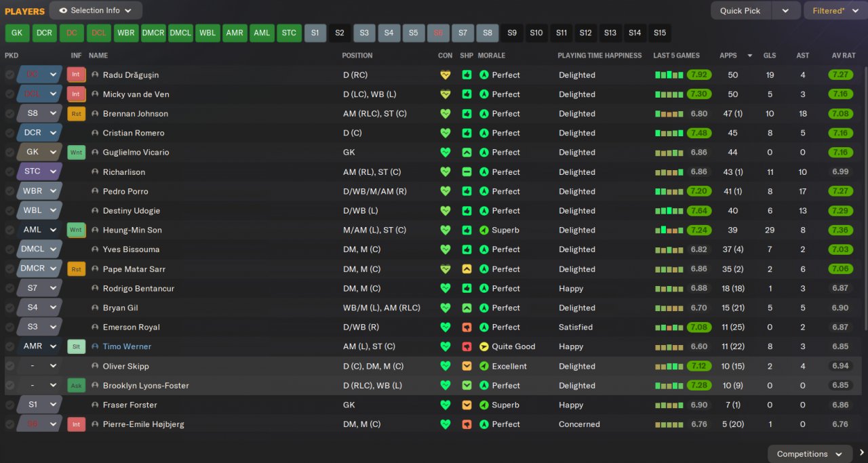The width and height of the screenshot is (868, 463).
Task: Click the Ask status icon for Brooklyn Lyons-Foster
Action: (x=76, y=385)
